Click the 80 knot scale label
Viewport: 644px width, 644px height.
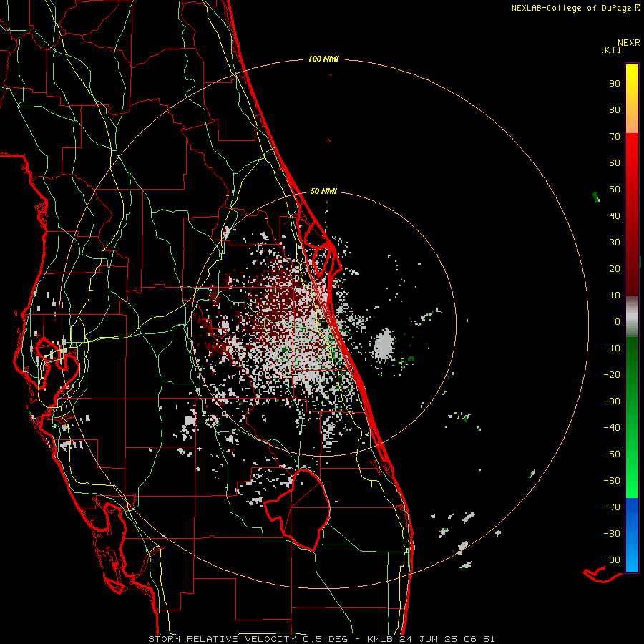point(615,109)
